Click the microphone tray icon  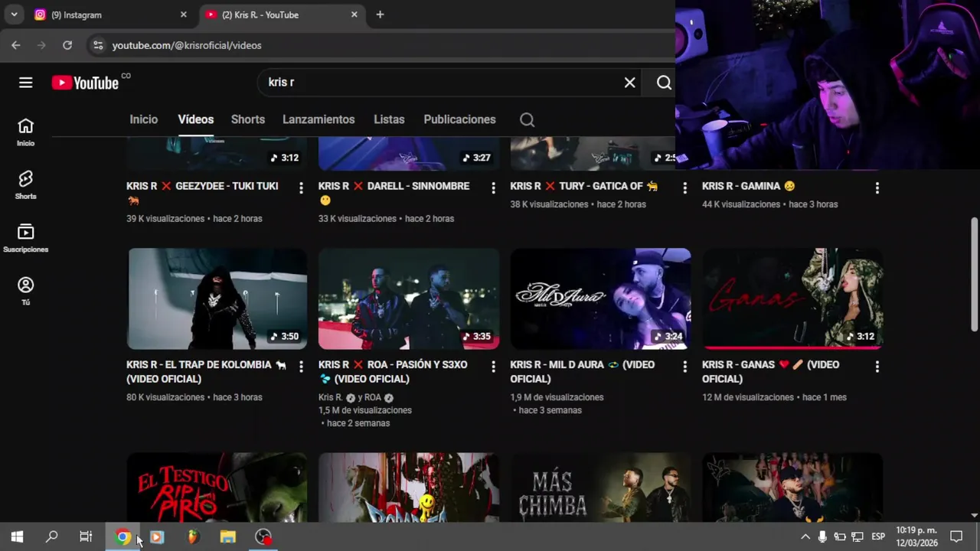tap(822, 537)
